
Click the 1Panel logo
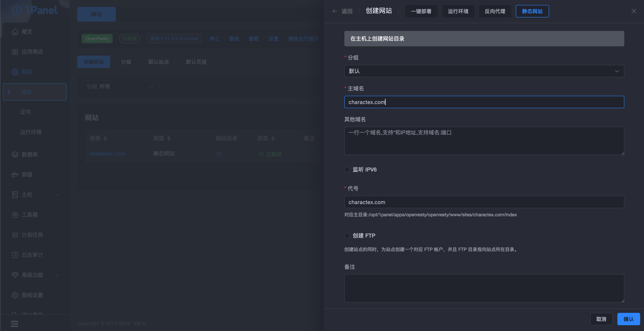35,10
